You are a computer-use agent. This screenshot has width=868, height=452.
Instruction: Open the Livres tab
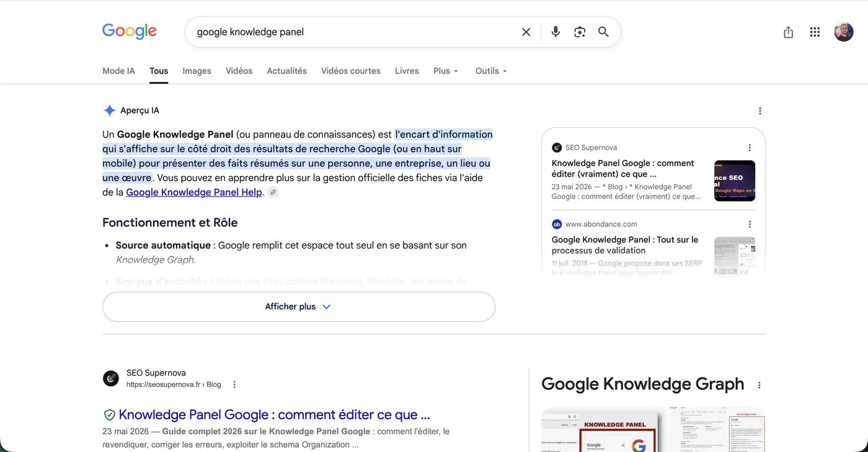[x=407, y=71]
